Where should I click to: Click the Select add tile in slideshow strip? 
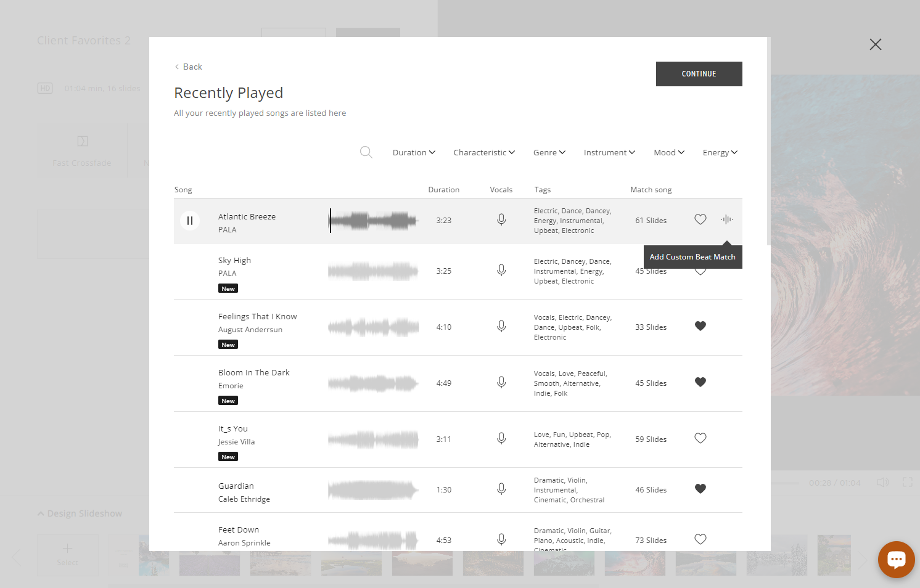(68, 555)
